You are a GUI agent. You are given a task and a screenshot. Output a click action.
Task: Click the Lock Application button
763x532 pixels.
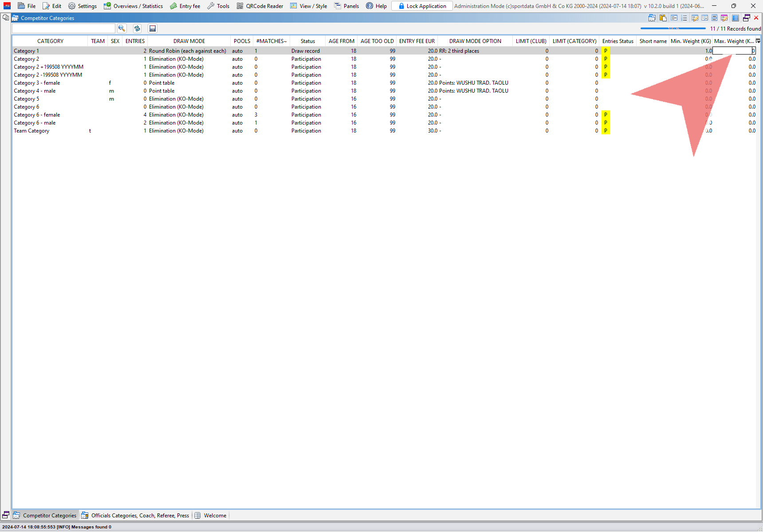422,6
